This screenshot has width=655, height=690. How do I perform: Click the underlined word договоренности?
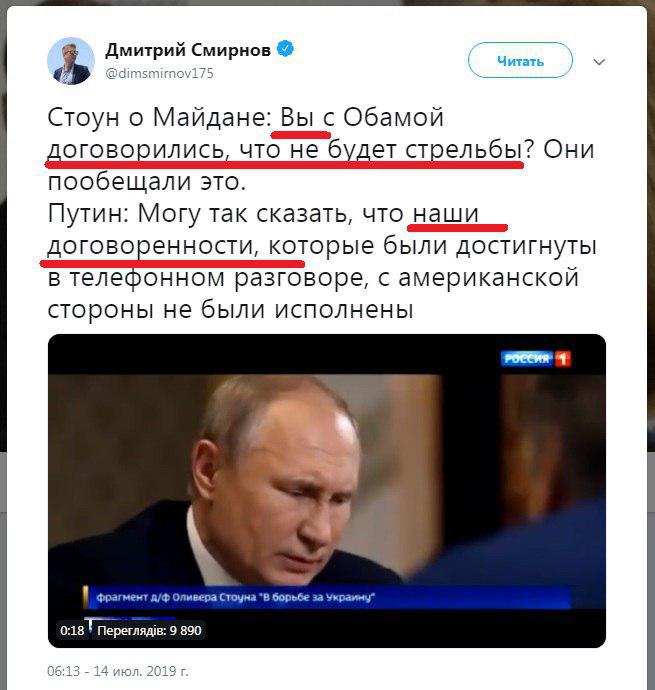coord(153,246)
